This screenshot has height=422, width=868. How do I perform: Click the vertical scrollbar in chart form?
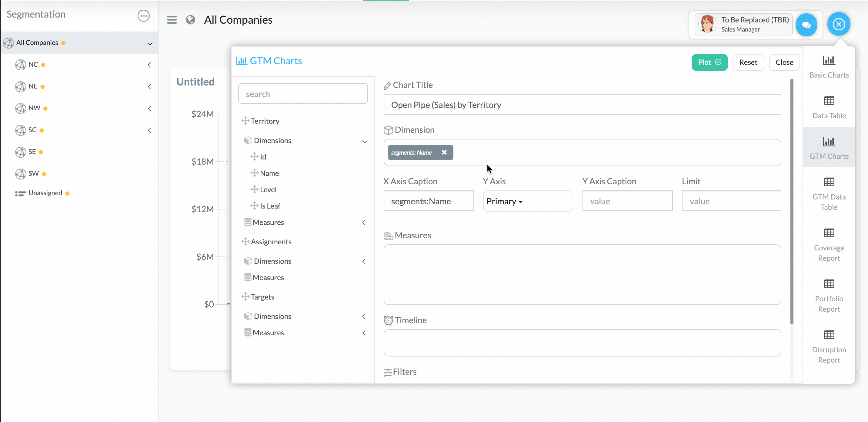pos(792,202)
